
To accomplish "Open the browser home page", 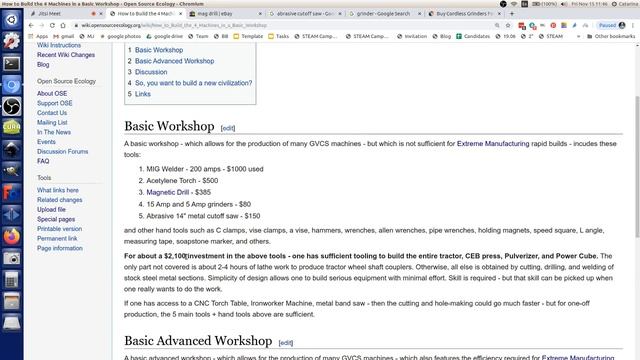I will pyautogui.click(x=63, y=25).
